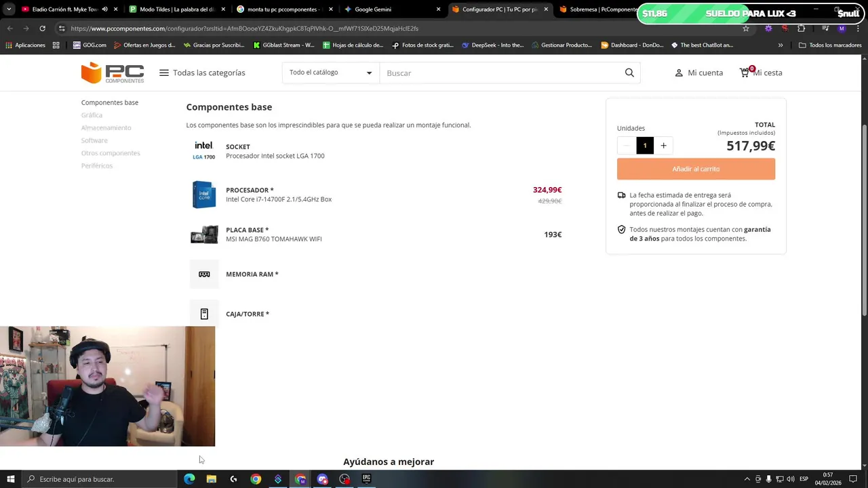Open the tab search dropdown arrow
868x488 pixels.
pos(9,9)
